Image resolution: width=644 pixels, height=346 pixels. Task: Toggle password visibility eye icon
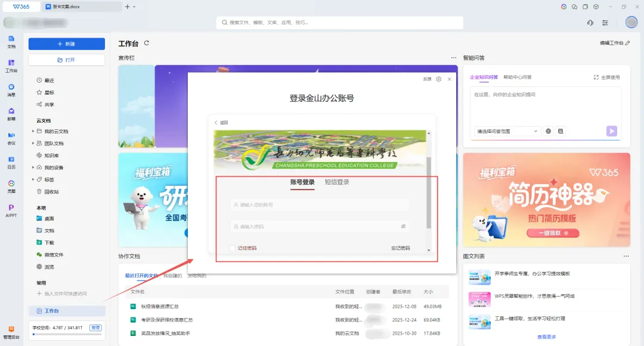click(403, 226)
